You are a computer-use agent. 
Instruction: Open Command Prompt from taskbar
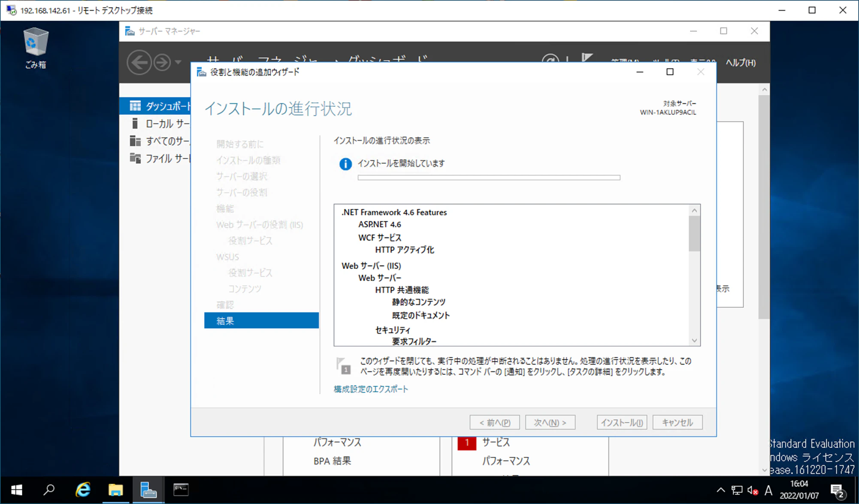pos(181,490)
